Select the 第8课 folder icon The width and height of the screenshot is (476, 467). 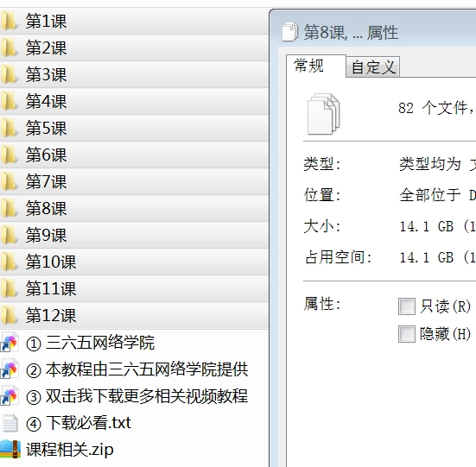tap(9, 208)
